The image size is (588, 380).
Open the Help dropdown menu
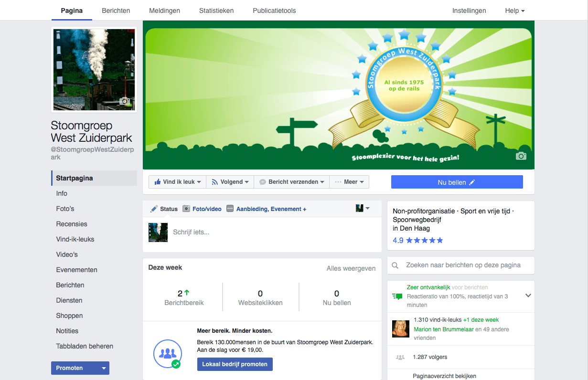point(515,11)
